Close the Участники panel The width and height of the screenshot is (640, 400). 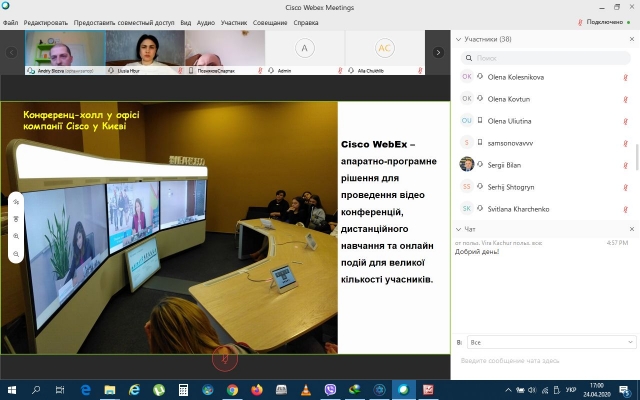coord(632,39)
